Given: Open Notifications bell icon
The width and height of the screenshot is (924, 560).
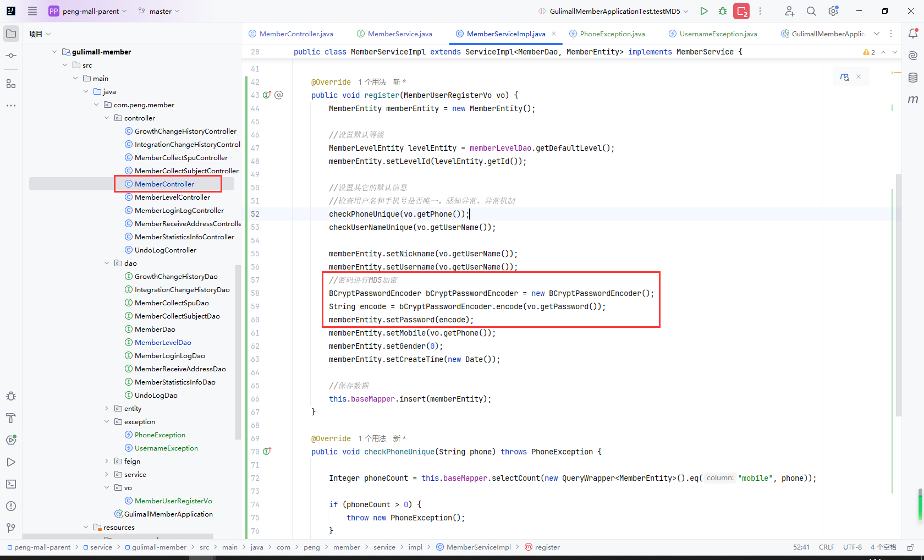Looking at the screenshot, I should 913,34.
